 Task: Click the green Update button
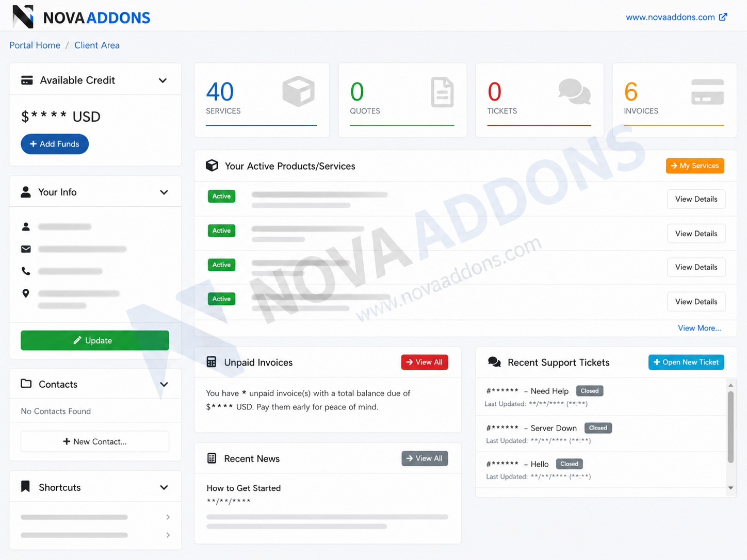[x=95, y=340]
